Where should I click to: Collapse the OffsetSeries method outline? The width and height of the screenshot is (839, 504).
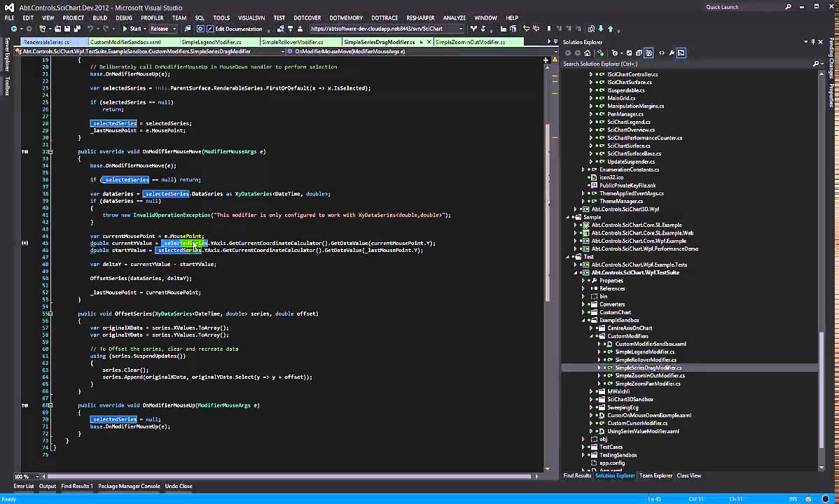coord(50,314)
